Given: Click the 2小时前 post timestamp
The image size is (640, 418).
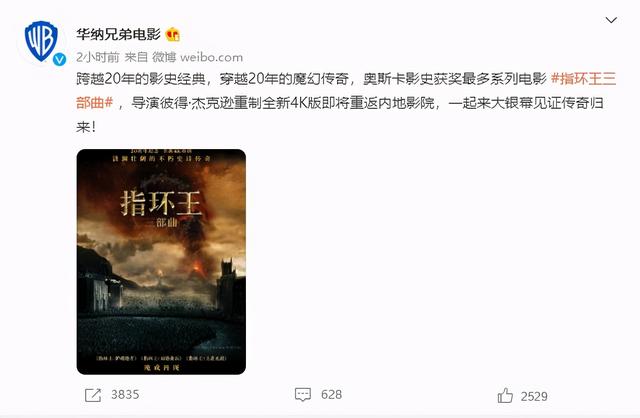Looking at the screenshot, I should coord(98,57).
